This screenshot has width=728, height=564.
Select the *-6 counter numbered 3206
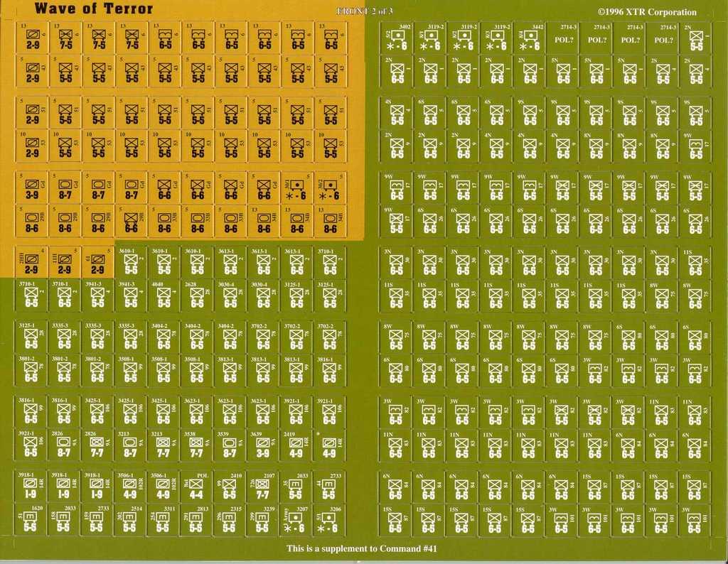(329, 520)
